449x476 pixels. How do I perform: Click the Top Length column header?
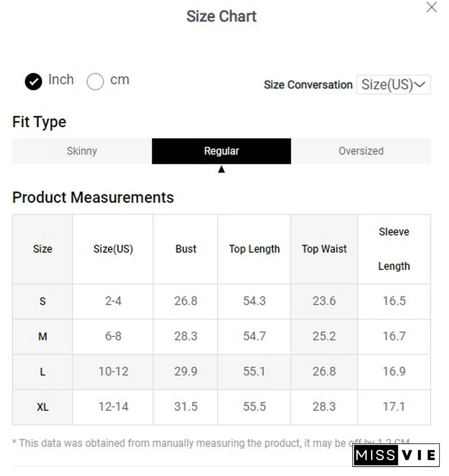tap(254, 249)
